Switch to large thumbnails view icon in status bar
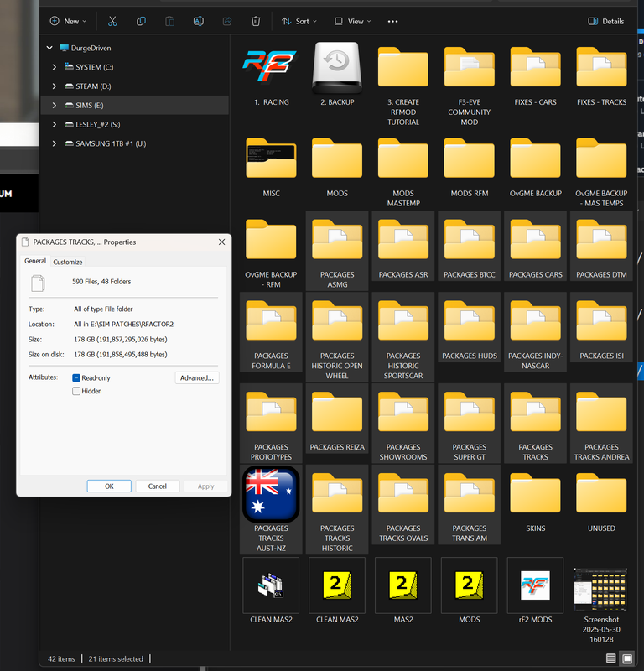644x671 pixels. point(627,658)
